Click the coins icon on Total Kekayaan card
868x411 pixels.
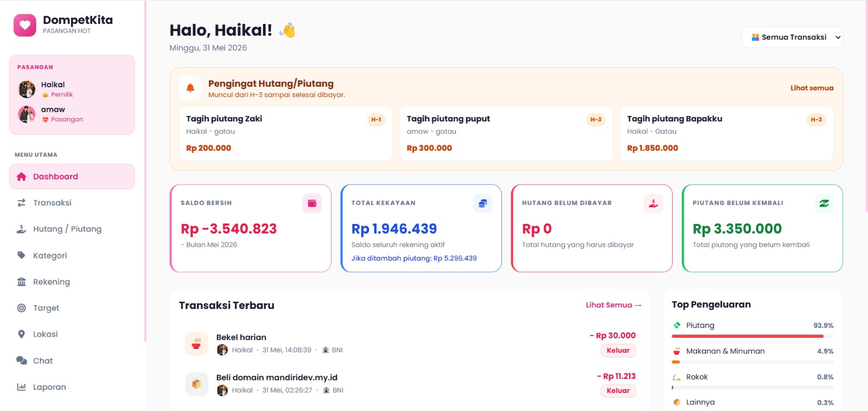tap(483, 203)
